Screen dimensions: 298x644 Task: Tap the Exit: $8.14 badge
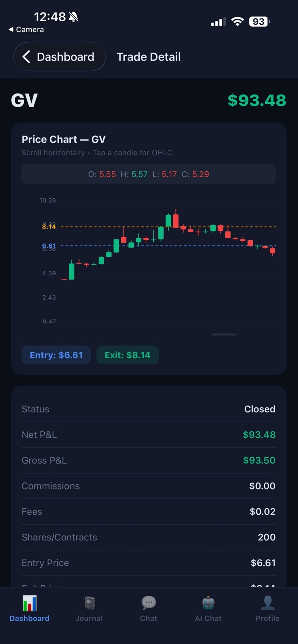[x=128, y=355]
